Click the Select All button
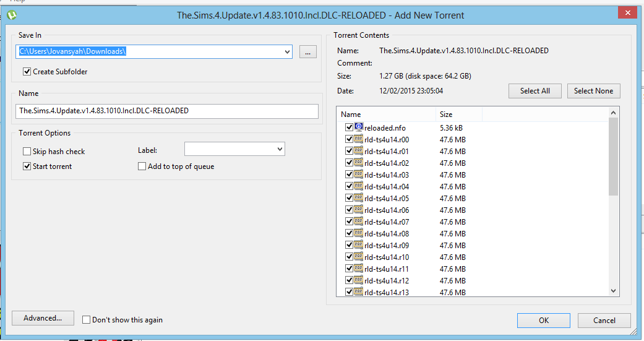The height and width of the screenshot is (341, 644). click(x=535, y=91)
